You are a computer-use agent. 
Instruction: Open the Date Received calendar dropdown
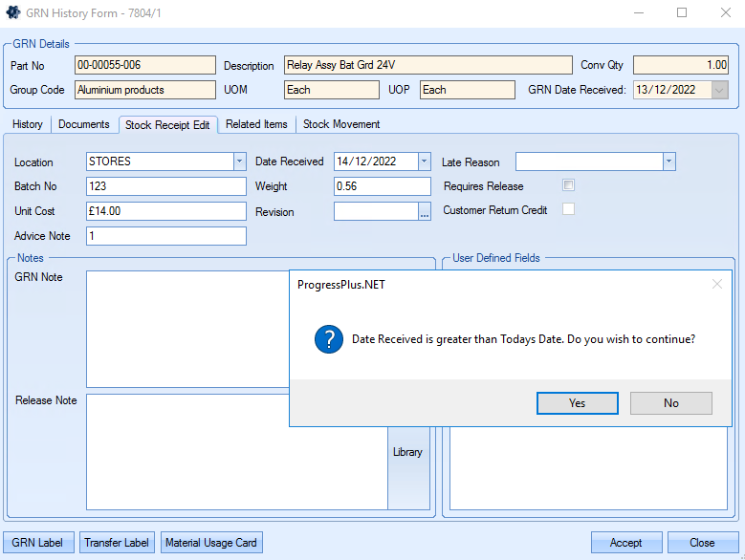pyautogui.click(x=424, y=162)
